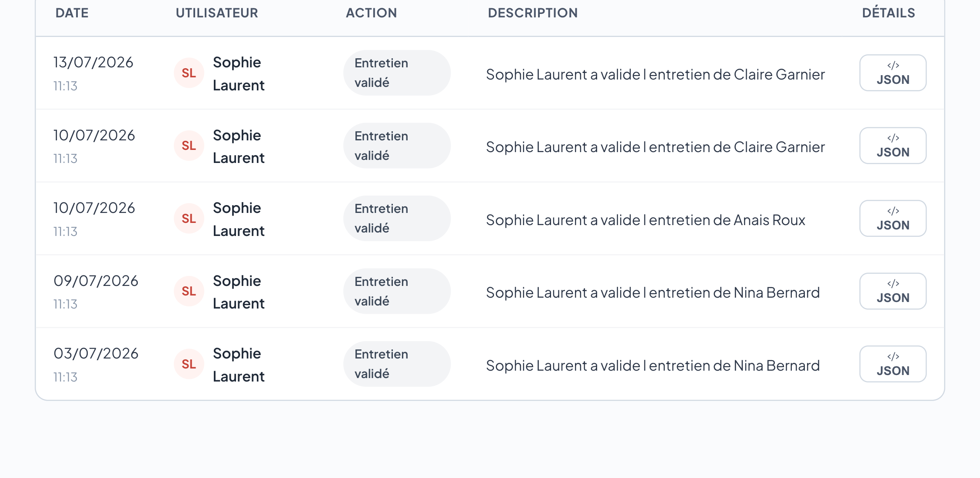Show JSON details for 03/07/2026 entry
Screen dimensions: 980x478
pyautogui.click(x=893, y=364)
